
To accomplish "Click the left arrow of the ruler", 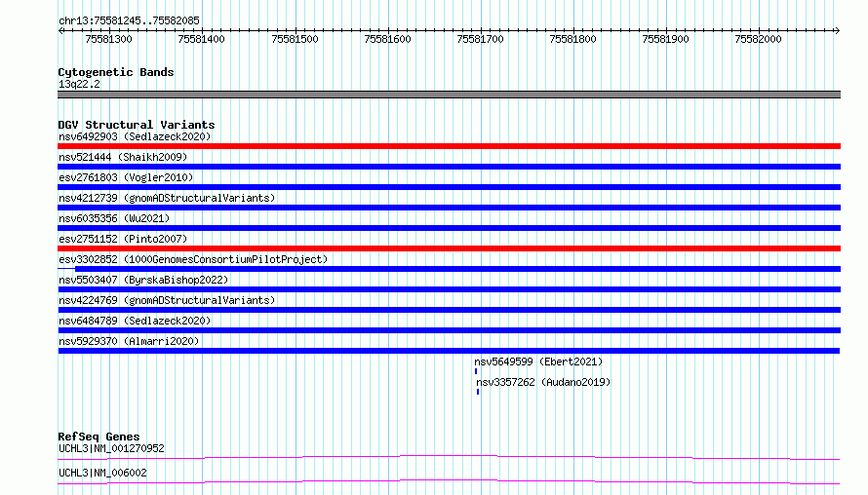I will [60, 31].
